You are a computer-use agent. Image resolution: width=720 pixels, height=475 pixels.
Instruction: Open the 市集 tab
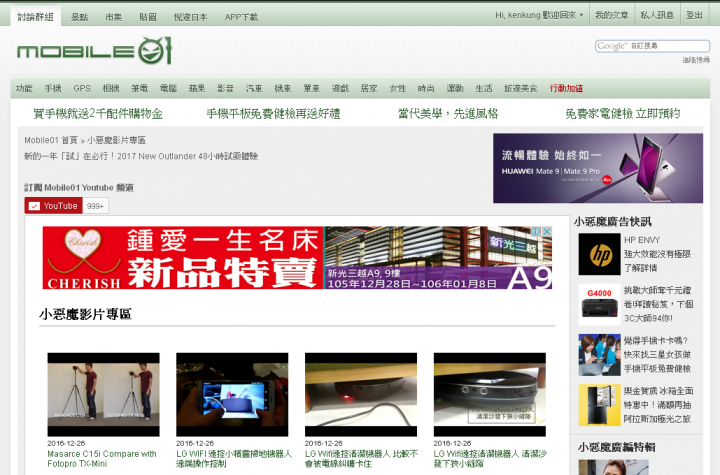113,17
